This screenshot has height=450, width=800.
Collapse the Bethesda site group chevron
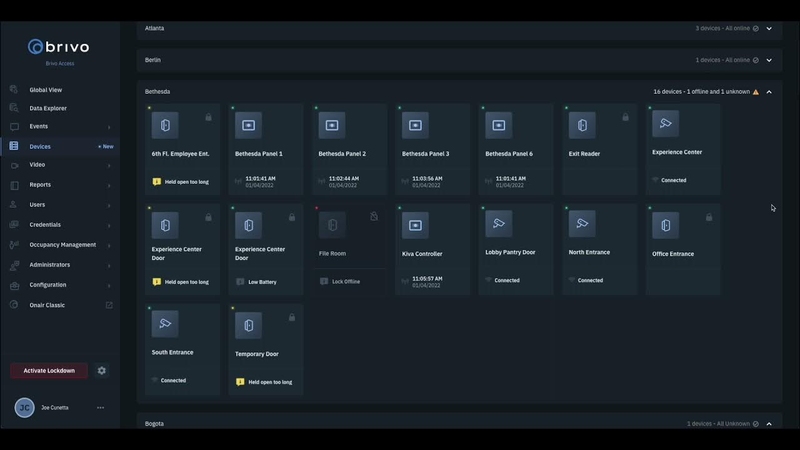pos(769,92)
